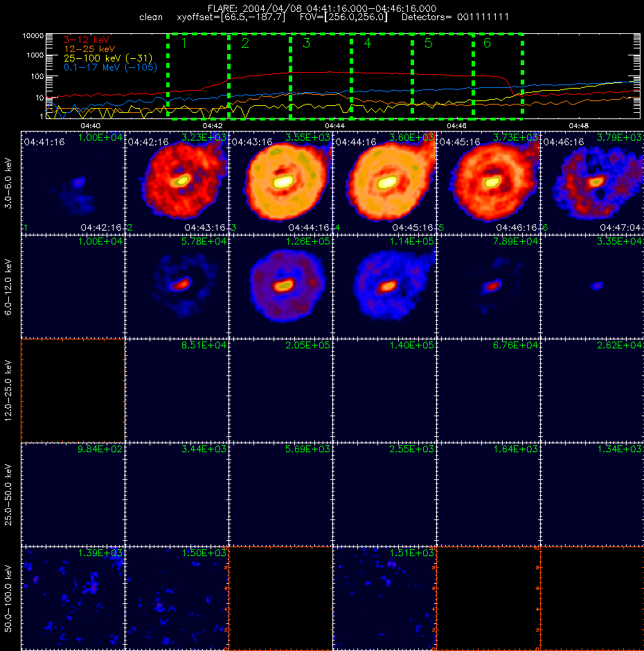The height and width of the screenshot is (651, 644).
Task: Click the 04:43:16 start time label
Action: click(x=251, y=142)
